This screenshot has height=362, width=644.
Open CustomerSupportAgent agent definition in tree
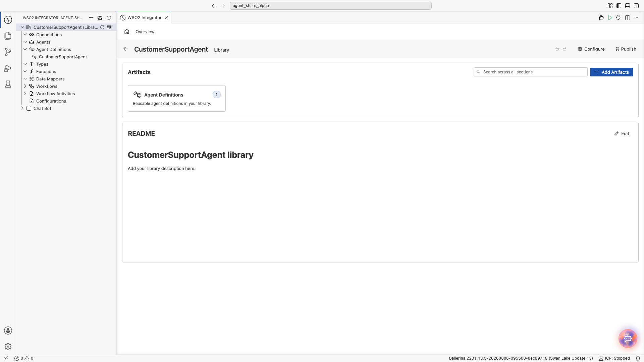tap(63, 57)
